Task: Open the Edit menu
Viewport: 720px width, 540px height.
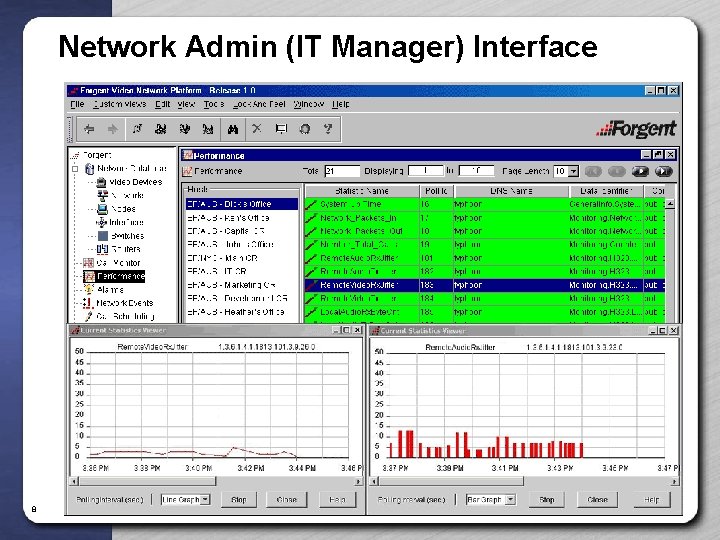Action: [x=162, y=104]
